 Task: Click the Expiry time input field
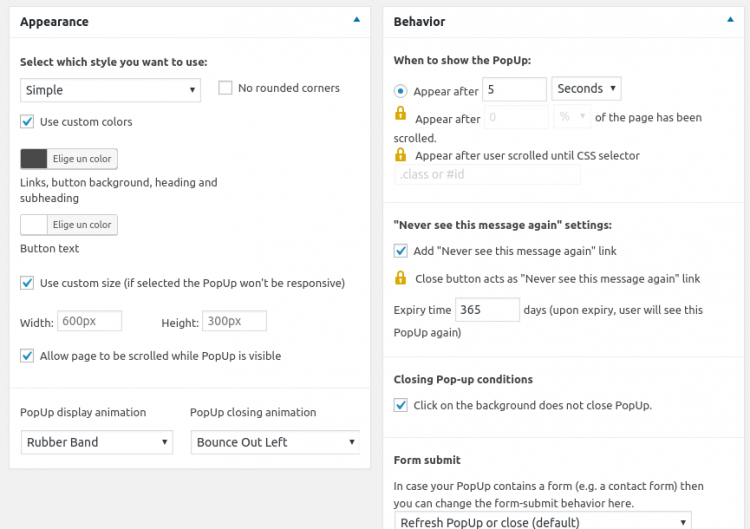click(x=487, y=310)
